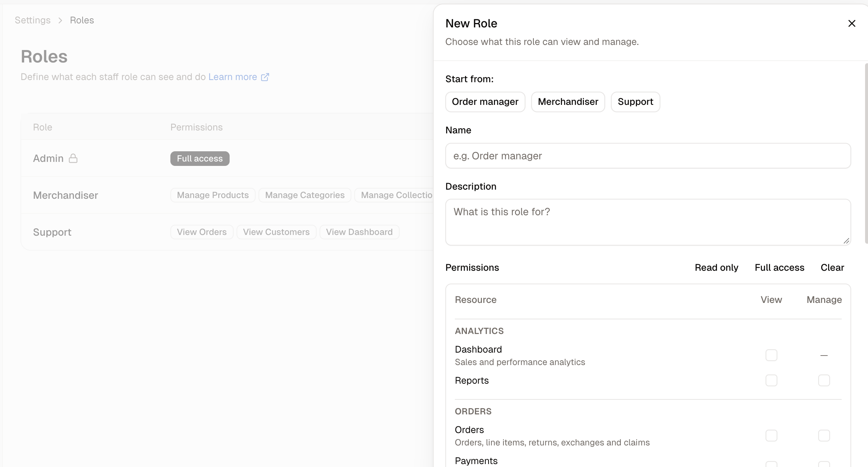Click the Role column header
The image size is (868, 467).
pyautogui.click(x=42, y=127)
